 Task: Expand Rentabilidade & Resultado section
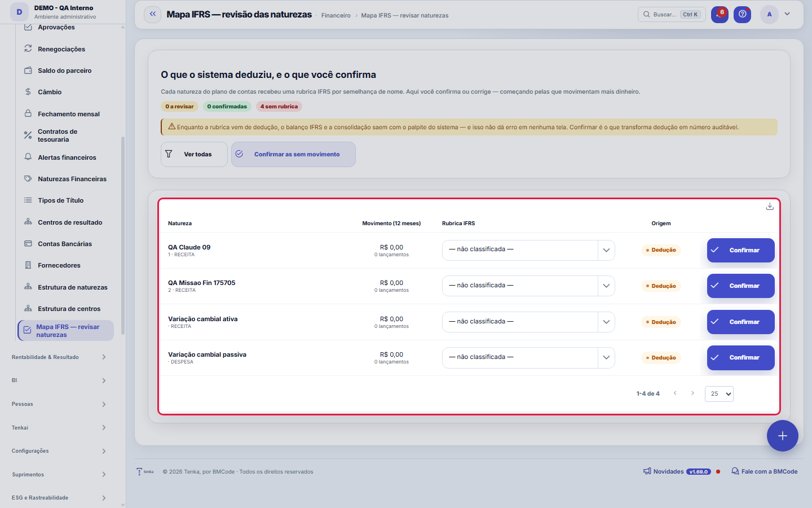pyautogui.click(x=59, y=357)
